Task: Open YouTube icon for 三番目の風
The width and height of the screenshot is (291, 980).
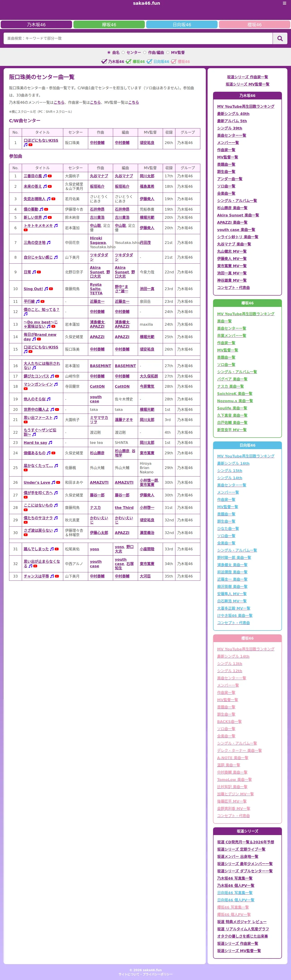Action: 50,176
